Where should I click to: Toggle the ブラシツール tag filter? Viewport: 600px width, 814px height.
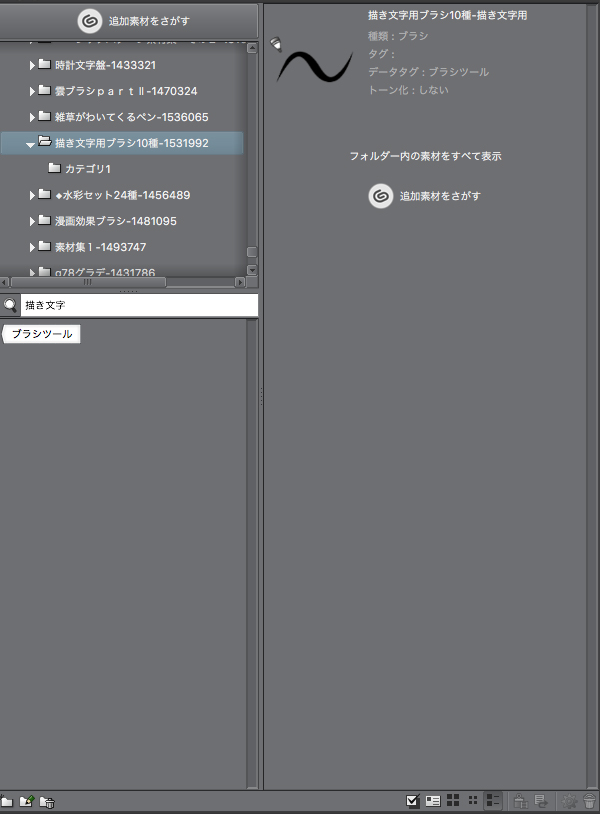point(42,334)
